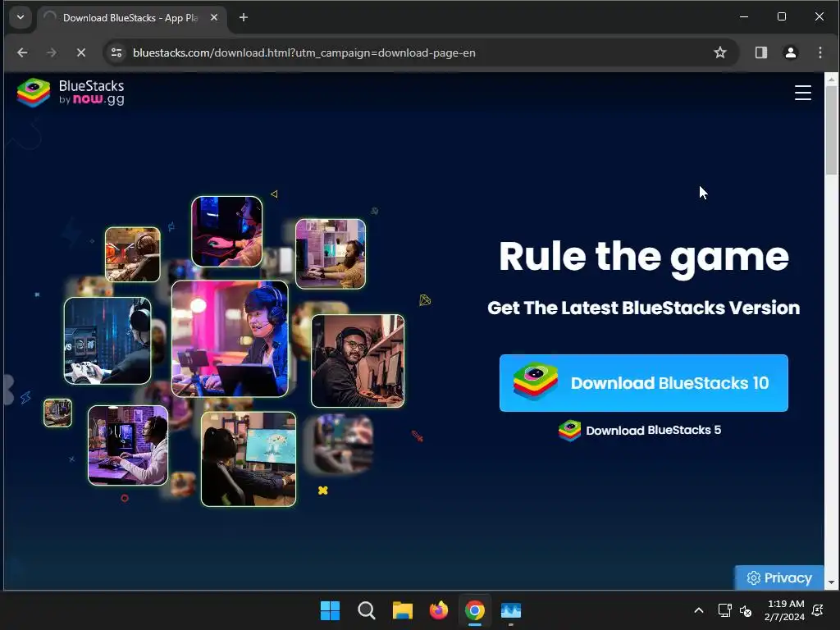The width and height of the screenshot is (840, 630).
Task: Click the forward navigation arrow
Action: click(52, 52)
